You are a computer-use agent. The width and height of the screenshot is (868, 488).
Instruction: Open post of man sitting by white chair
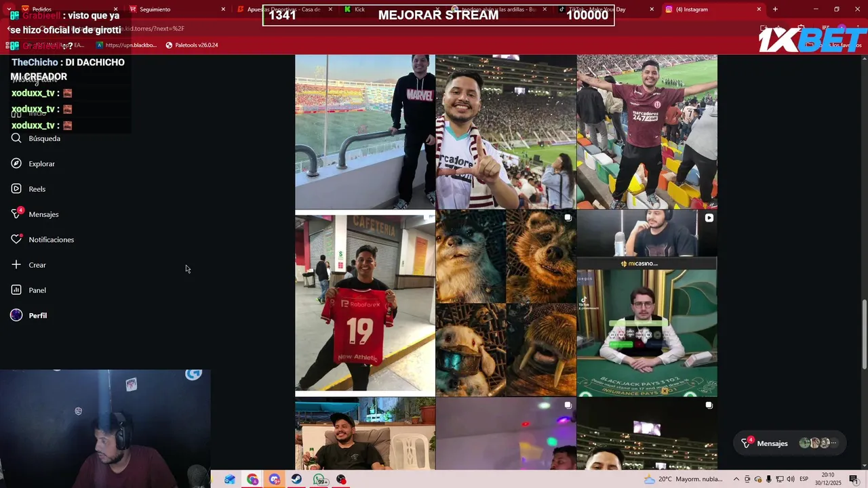(365, 434)
